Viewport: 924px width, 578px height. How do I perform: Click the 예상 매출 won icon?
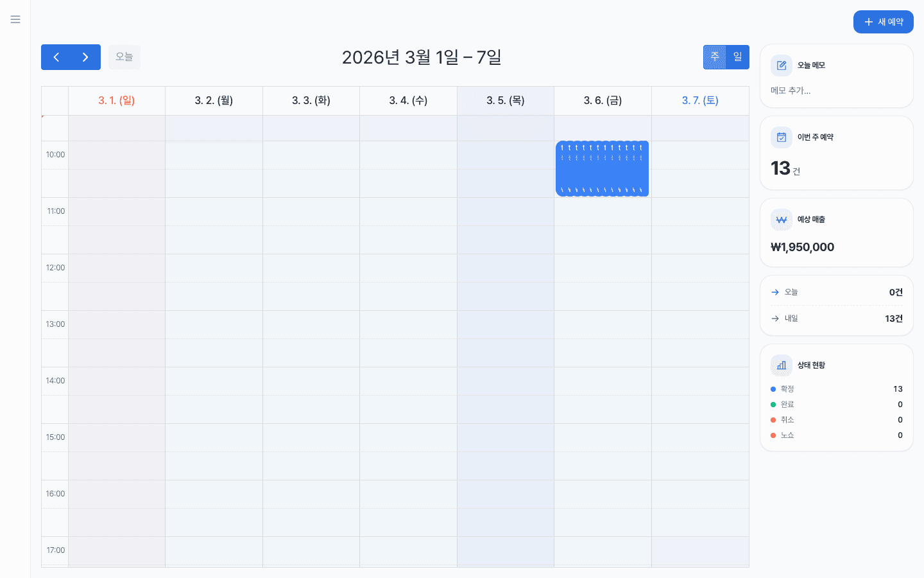point(781,220)
